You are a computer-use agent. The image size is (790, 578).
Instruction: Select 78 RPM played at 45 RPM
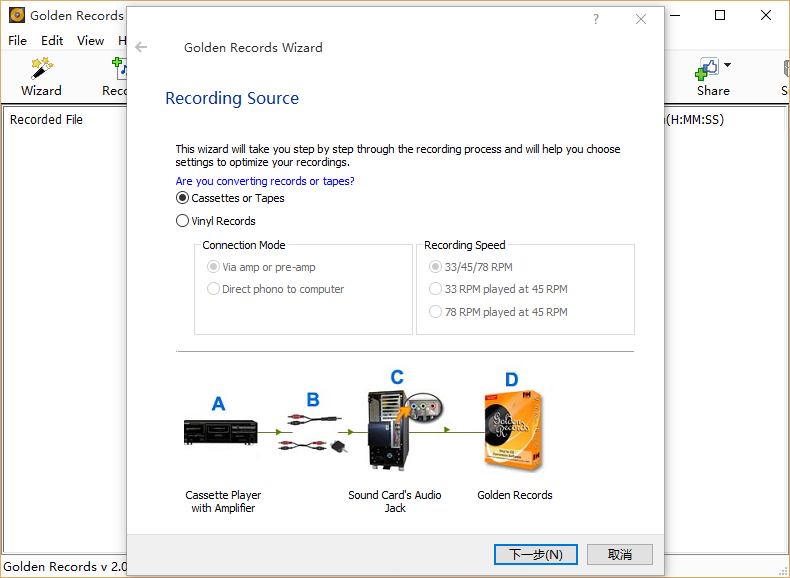click(x=498, y=312)
